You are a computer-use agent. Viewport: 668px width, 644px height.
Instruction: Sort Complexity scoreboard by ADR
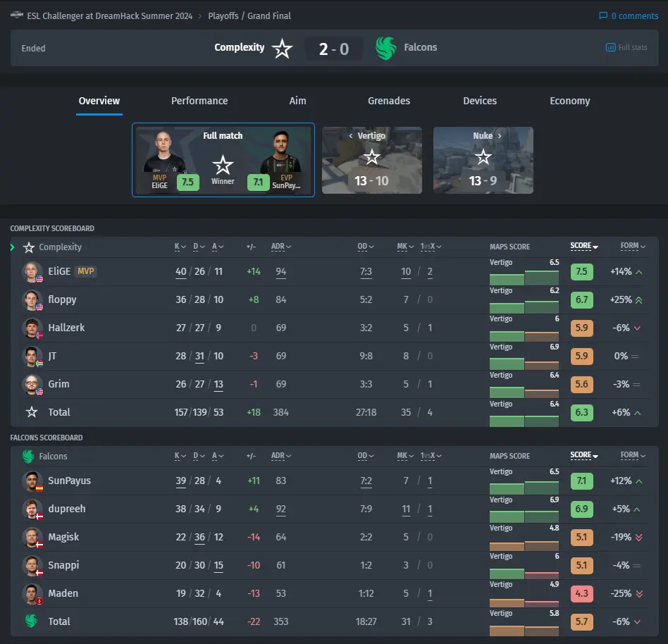point(281,247)
